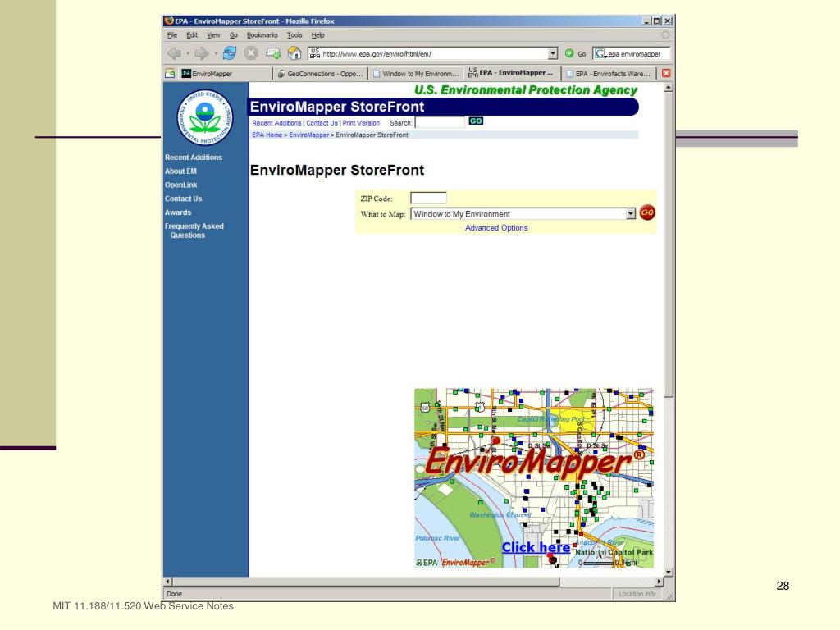The image size is (840, 630).
Task: Click the 'Click here' link on the map
Action: [536, 547]
